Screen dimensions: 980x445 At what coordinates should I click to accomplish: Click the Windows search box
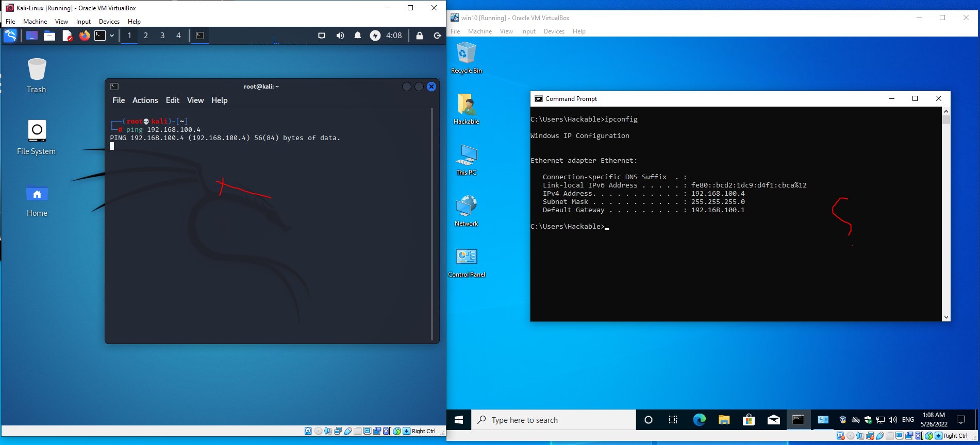(x=554, y=420)
